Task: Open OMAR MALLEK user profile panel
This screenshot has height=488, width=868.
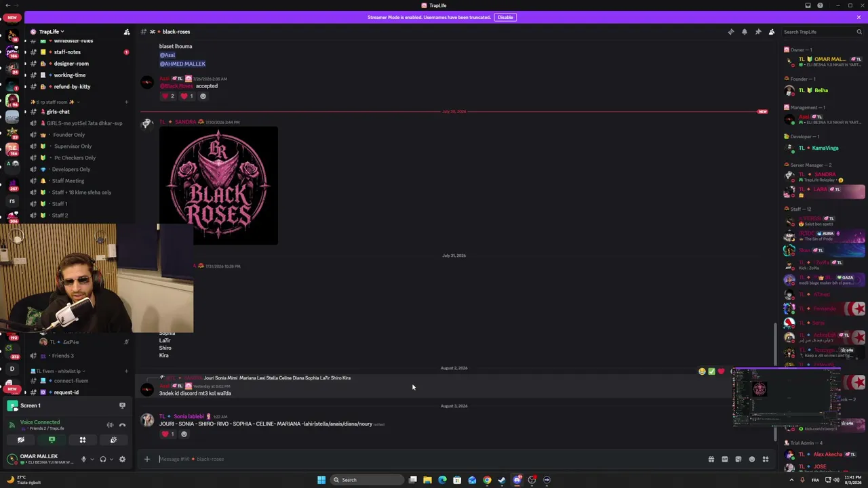Action: point(40,459)
